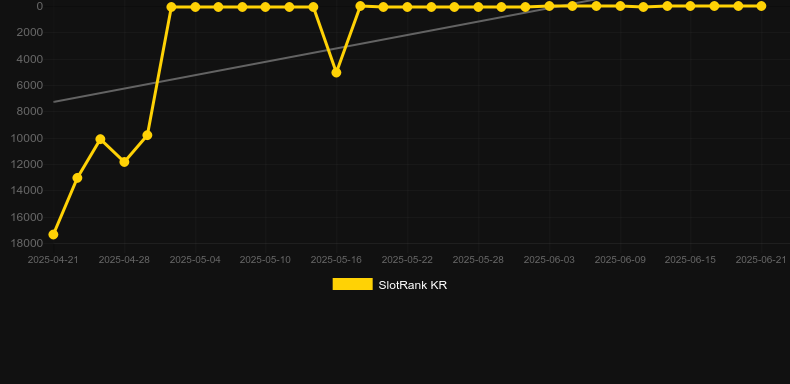Click the data point above the 2025-05-04 label
The image size is (790, 384).
[x=195, y=7]
